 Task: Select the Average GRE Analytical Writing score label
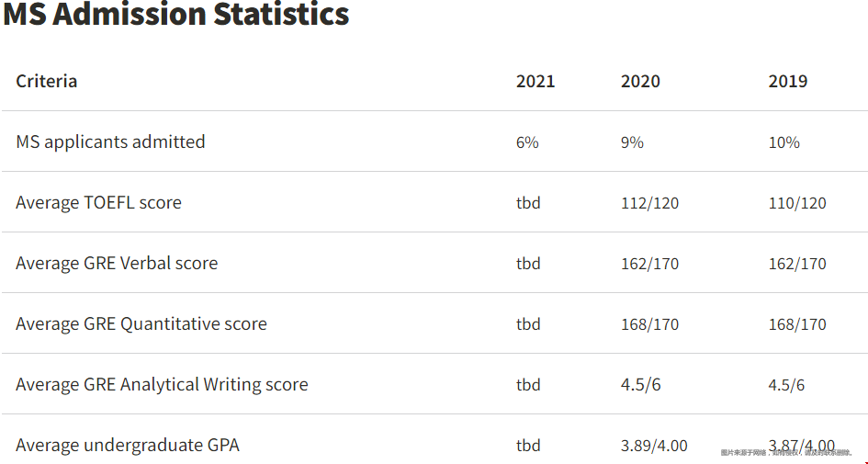[x=162, y=385]
